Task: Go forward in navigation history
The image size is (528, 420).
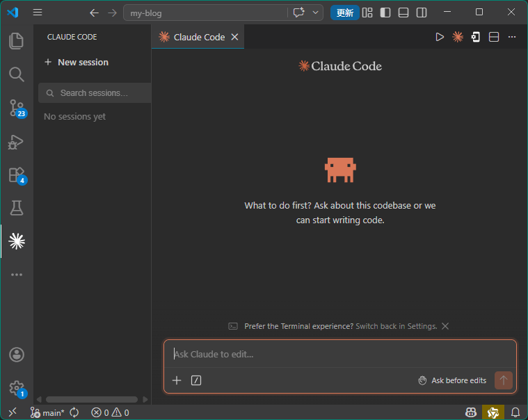Action: [112, 13]
